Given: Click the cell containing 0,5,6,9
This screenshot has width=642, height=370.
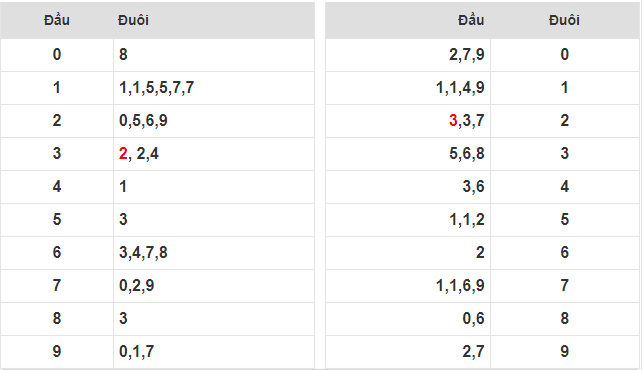Looking at the screenshot, I should (x=214, y=121).
